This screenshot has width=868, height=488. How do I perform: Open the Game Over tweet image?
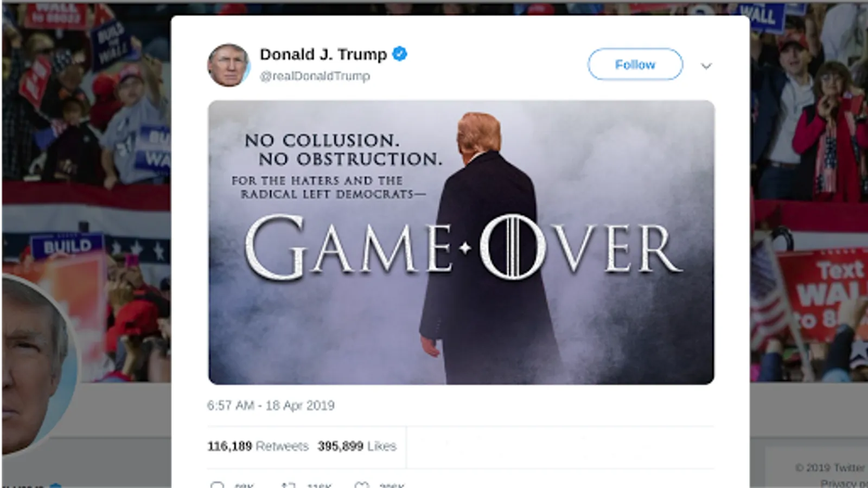click(461, 242)
